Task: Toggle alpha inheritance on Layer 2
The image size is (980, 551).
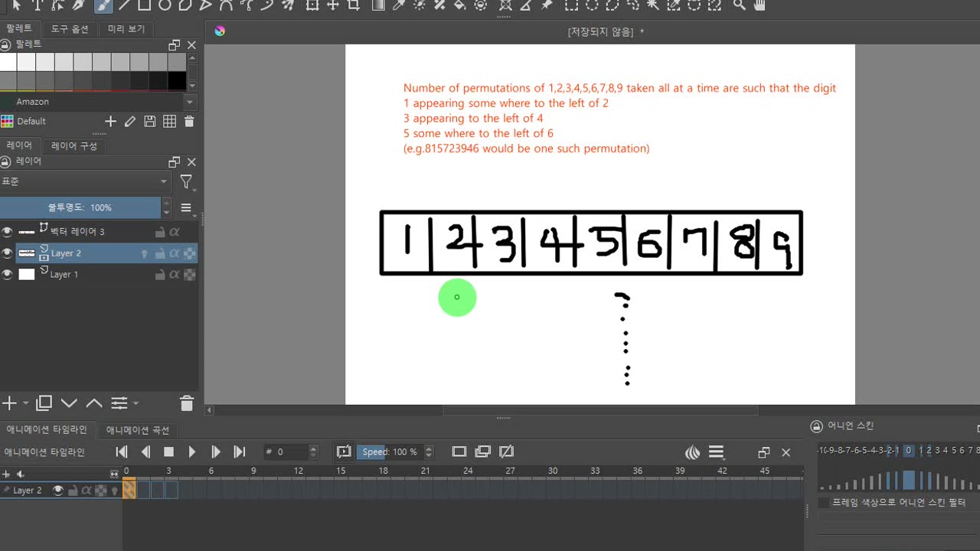Action: [175, 253]
